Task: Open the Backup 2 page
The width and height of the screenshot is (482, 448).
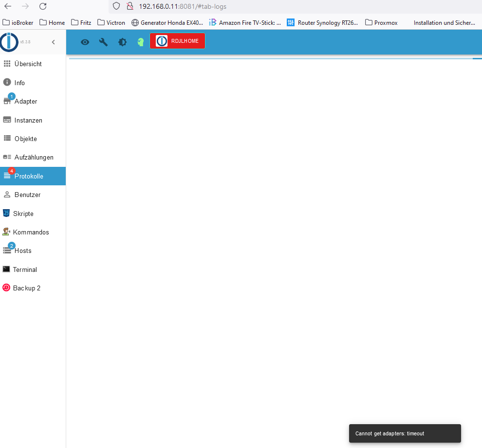Action: pos(33,288)
